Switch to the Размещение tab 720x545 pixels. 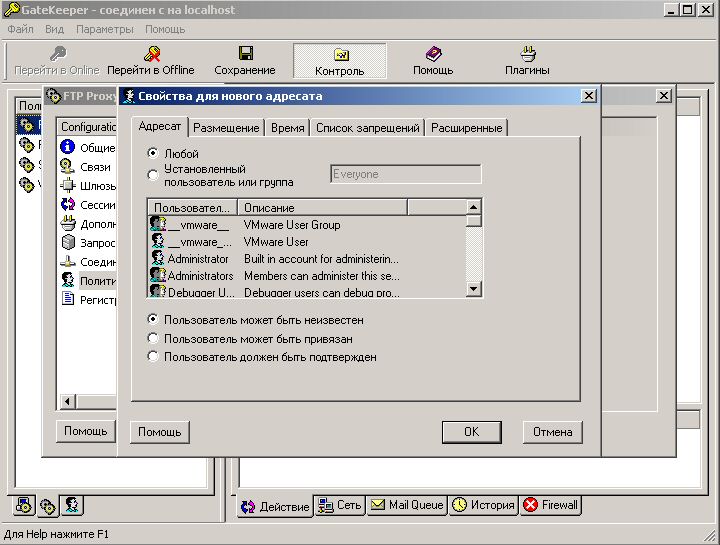coord(226,128)
